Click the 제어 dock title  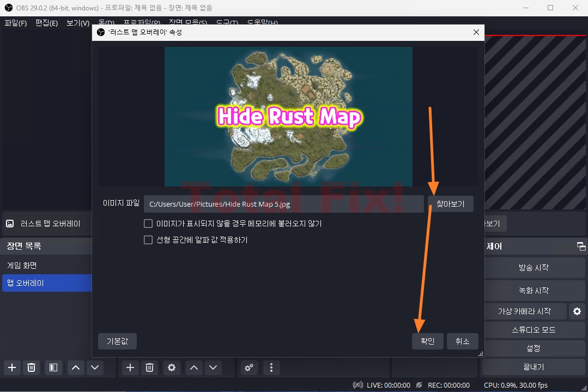494,246
